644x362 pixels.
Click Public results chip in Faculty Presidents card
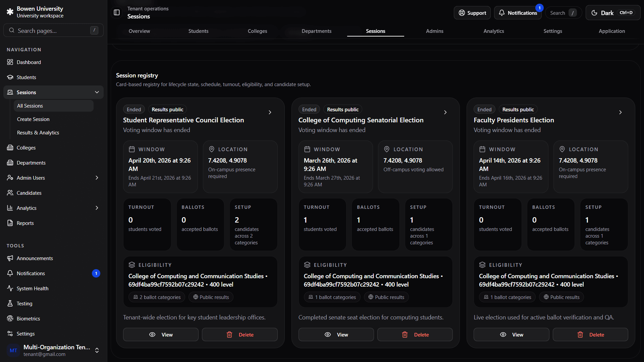(561, 297)
